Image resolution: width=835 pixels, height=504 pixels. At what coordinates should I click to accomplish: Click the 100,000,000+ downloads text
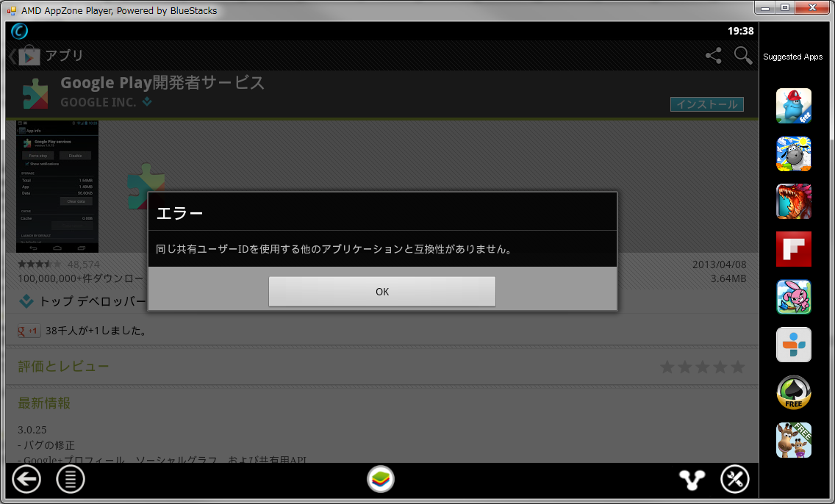pos(80,278)
